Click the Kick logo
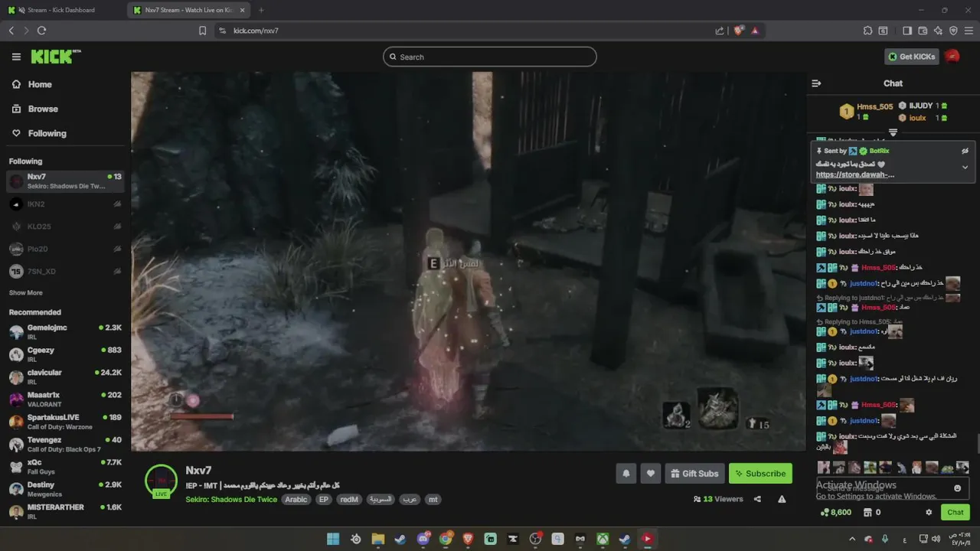The image size is (980, 551). (55, 57)
